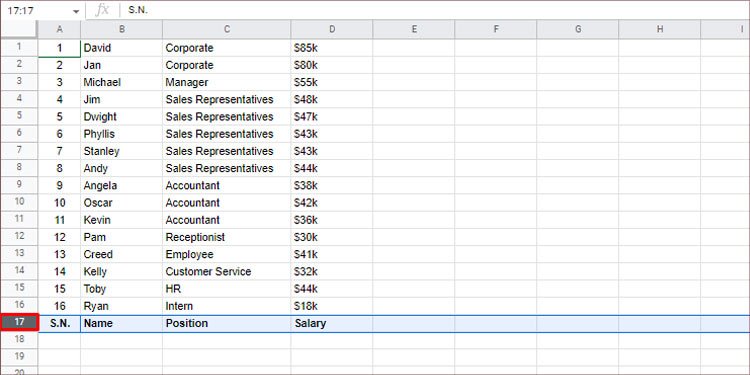Select column F header
Image resolution: width=750 pixels, height=375 pixels.
tap(496, 30)
